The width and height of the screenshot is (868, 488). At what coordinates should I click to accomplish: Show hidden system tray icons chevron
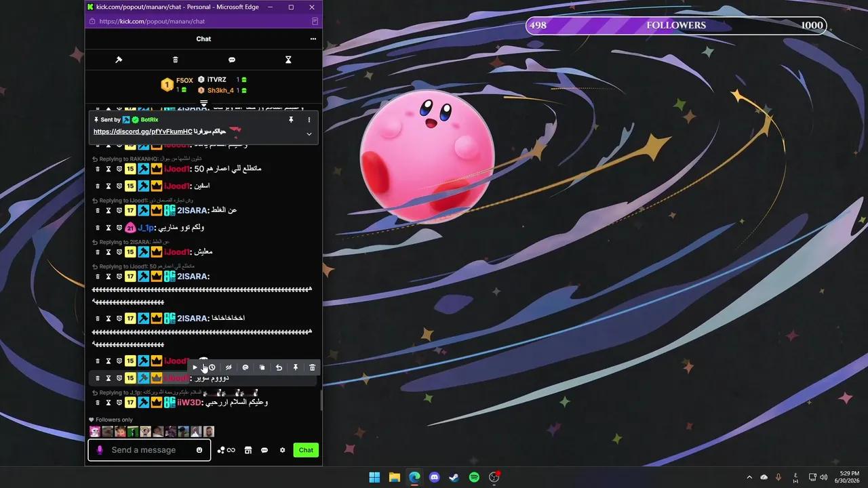[x=749, y=477]
